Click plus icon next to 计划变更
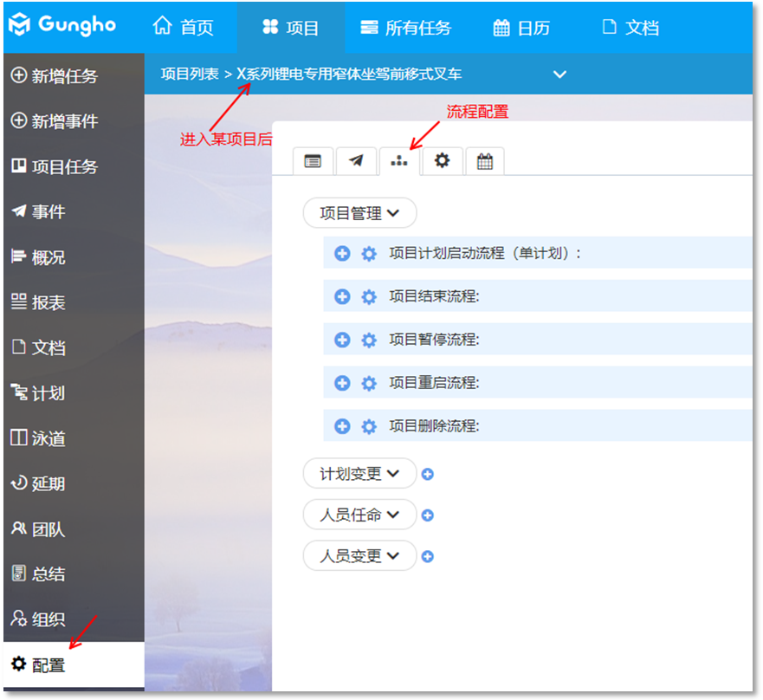The width and height of the screenshot is (763, 700). pyautogui.click(x=427, y=475)
